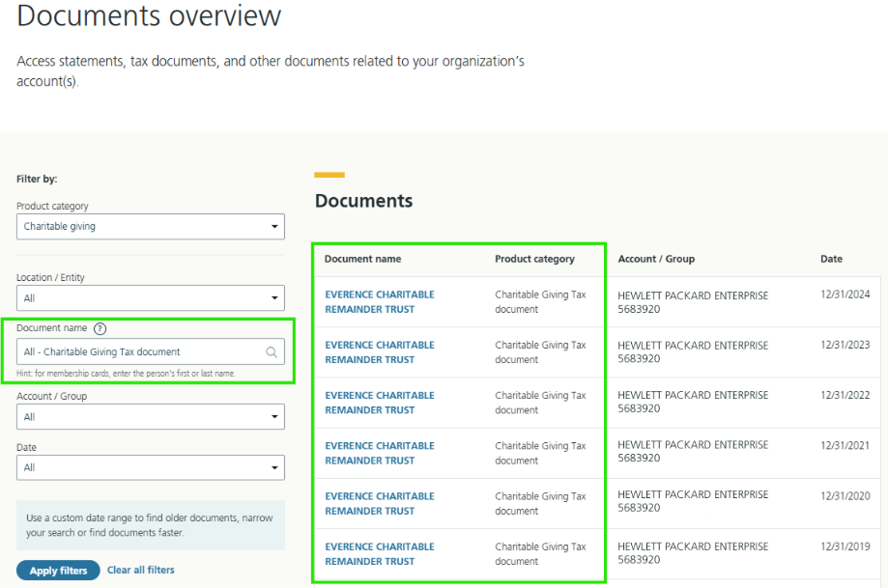Select the date 12/31/2020
The width and height of the screenshot is (888, 588).
coord(845,495)
